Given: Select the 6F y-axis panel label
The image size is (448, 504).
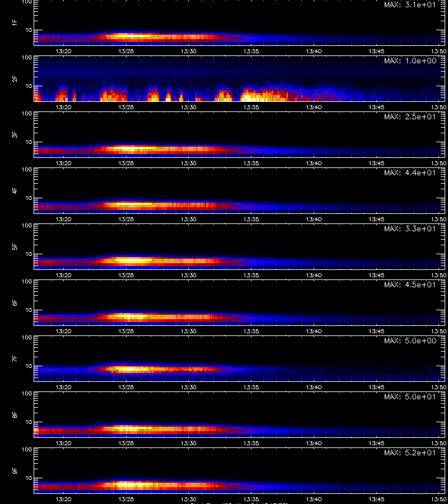Looking at the screenshot, I should coord(15,302).
